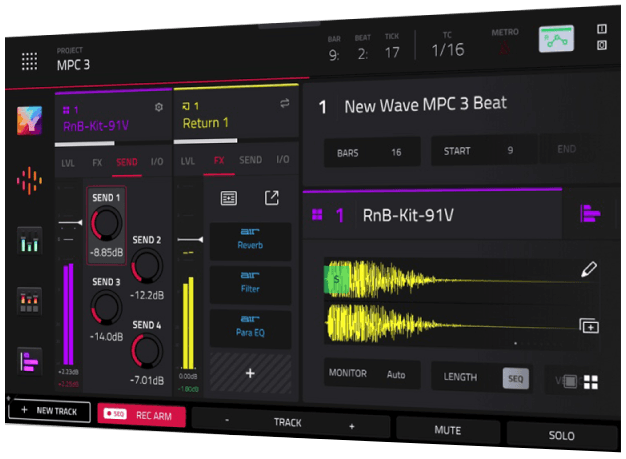Select the FX tab on RnB-Kit-91V channel

[x=97, y=163]
